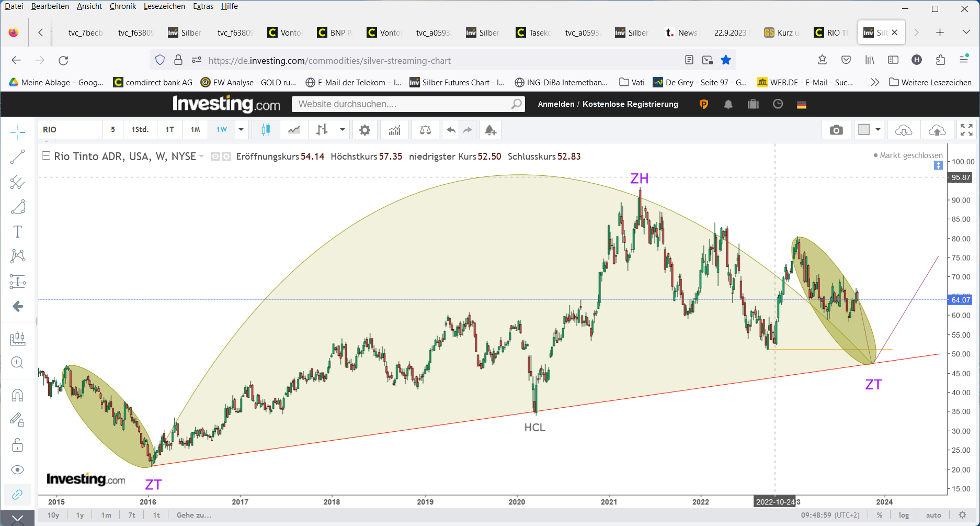The height and width of the screenshot is (526, 980).
Task: Open the InvestingPro shield icon
Action: tap(704, 104)
